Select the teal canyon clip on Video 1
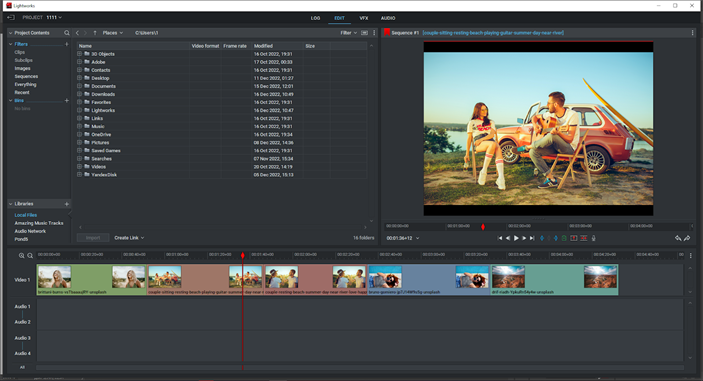The image size is (703, 381). (x=555, y=279)
